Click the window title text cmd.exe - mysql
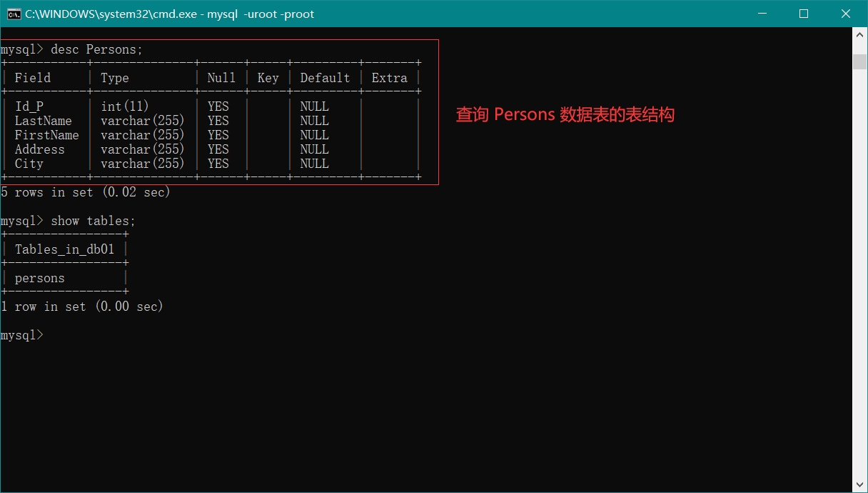Image resolution: width=868 pixels, height=493 pixels. 170,14
